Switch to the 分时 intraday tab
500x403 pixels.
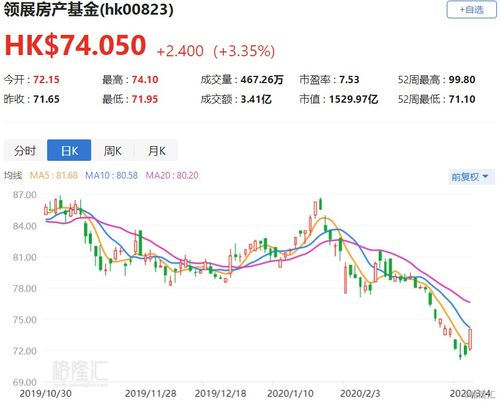tap(25, 151)
